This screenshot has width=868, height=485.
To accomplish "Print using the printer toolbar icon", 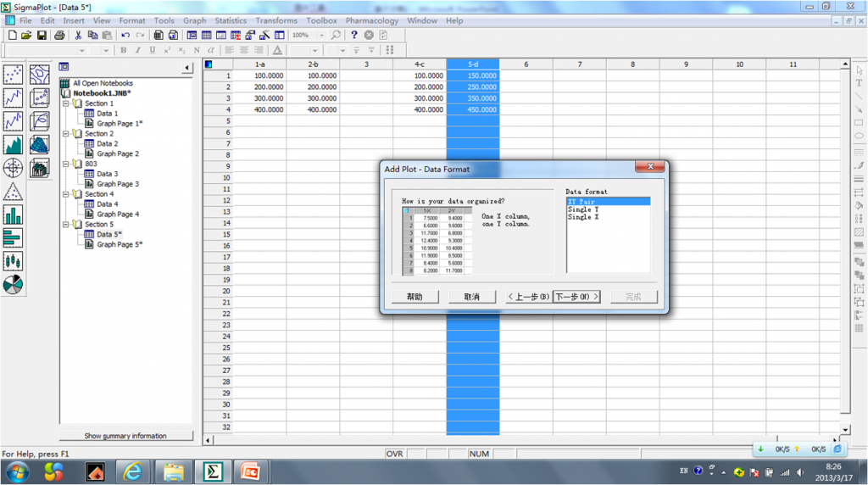I will tap(59, 35).
